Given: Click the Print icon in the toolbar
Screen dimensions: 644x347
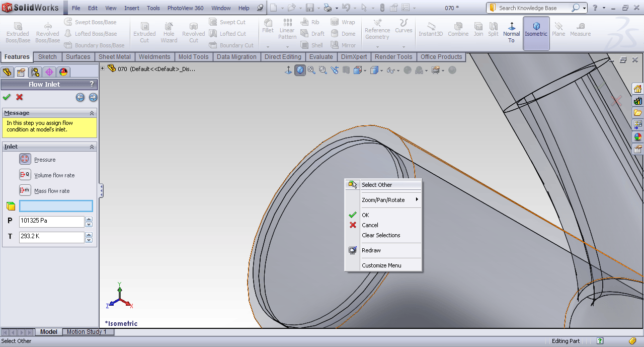Looking at the screenshot, I should (x=328, y=8).
